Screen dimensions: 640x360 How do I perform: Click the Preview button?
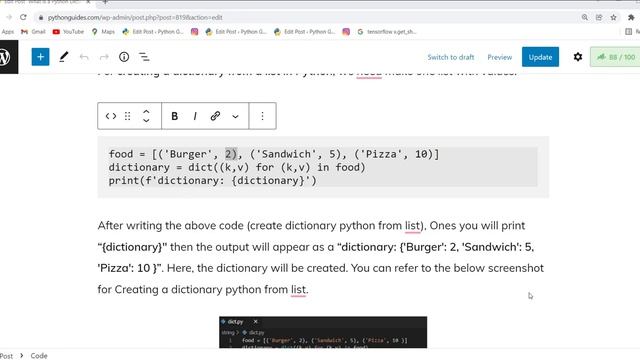coord(500,57)
